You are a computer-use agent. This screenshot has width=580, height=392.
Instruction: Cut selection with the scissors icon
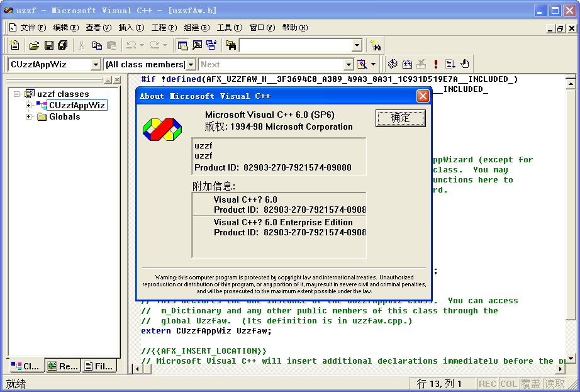[x=81, y=45]
